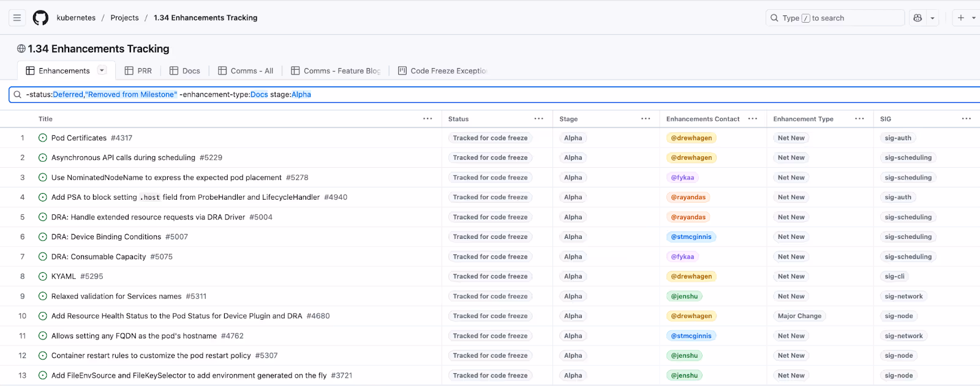The image size is (980, 386).
Task: Open the Enhancements tab options caret
Action: 102,70
